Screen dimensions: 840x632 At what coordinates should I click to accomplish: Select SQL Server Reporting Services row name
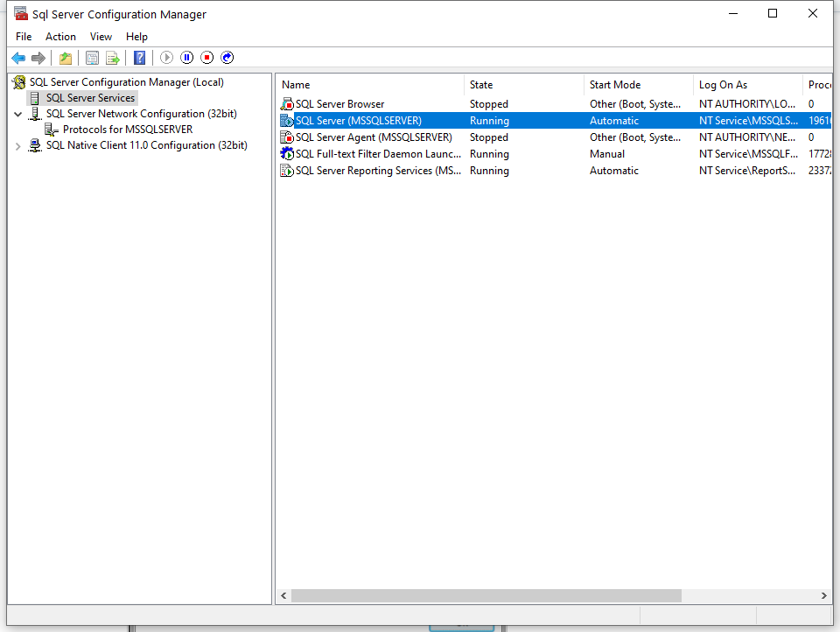point(378,171)
